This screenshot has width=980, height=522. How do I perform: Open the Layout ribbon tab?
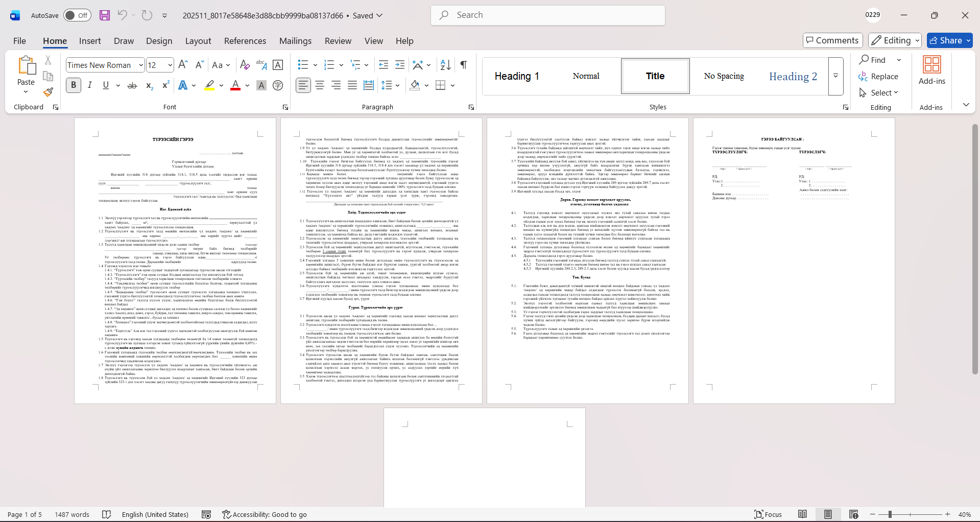tap(198, 41)
